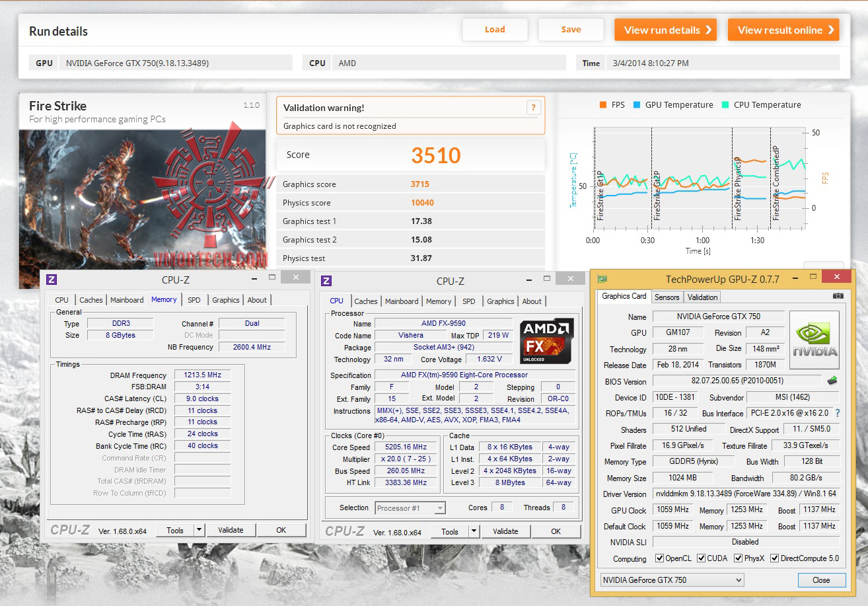This screenshot has height=606, width=868.
Task: Expand the Tools arrow in the CPU-Z Processor window
Action: pos(474,531)
